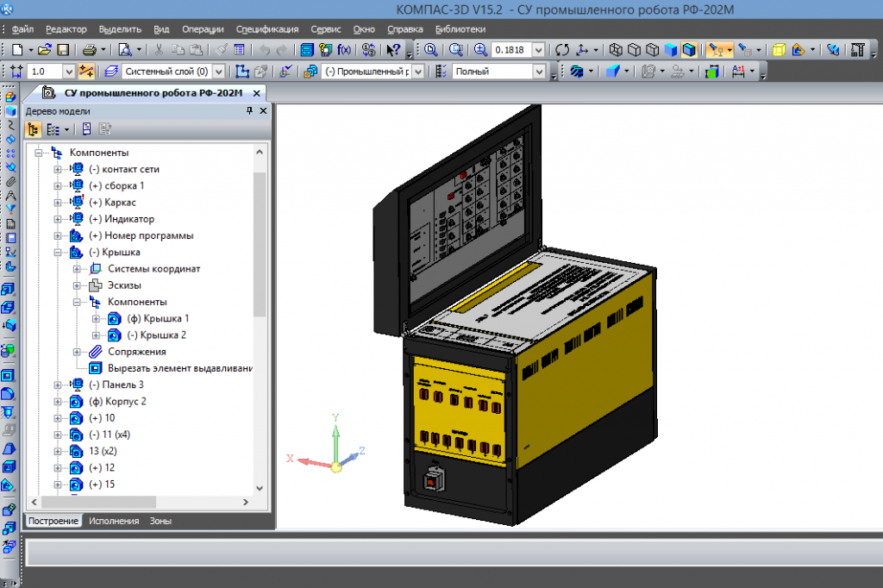Select the (ф) Корпус 2 item
883x588 pixels.
117,402
